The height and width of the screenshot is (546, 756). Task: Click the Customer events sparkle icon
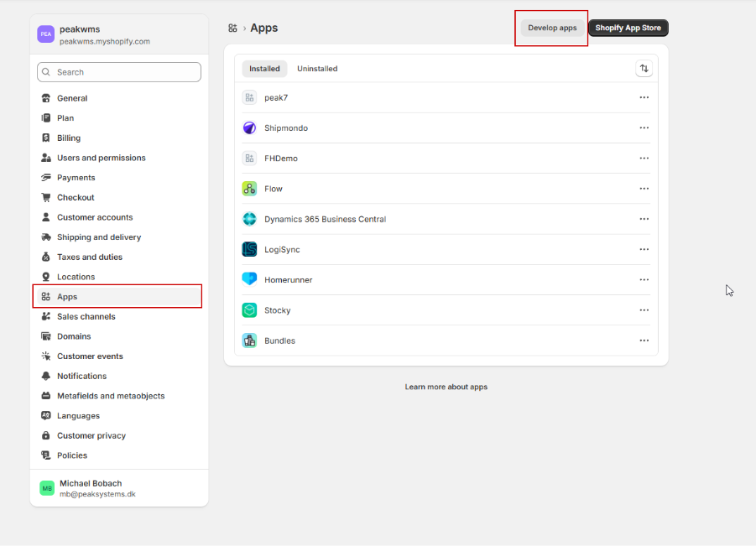tap(46, 356)
